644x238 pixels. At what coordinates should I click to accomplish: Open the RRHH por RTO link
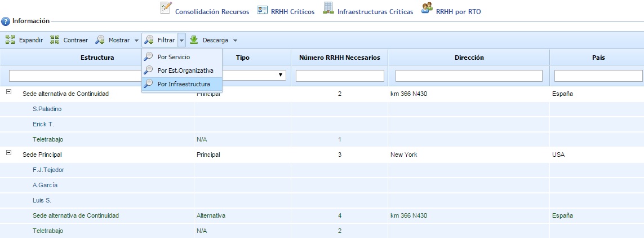coord(458,11)
